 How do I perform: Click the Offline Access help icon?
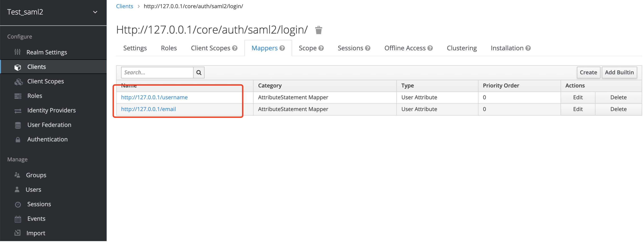click(x=430, y=48)
